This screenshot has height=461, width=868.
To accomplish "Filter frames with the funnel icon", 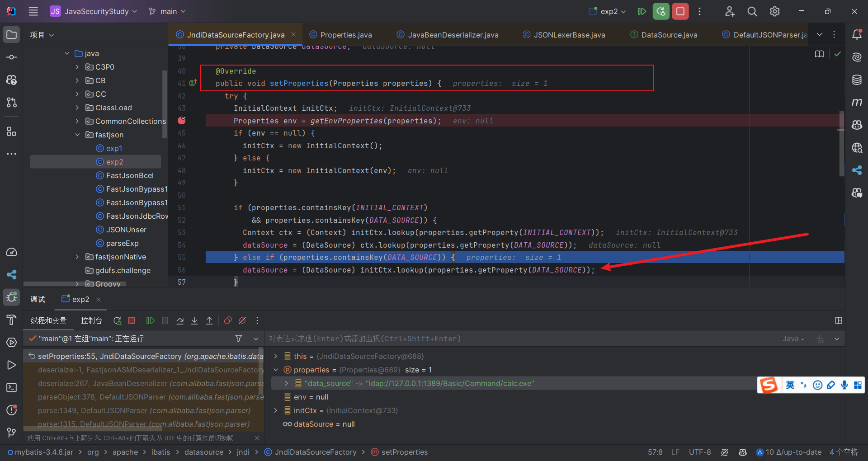I will point(239,339).
